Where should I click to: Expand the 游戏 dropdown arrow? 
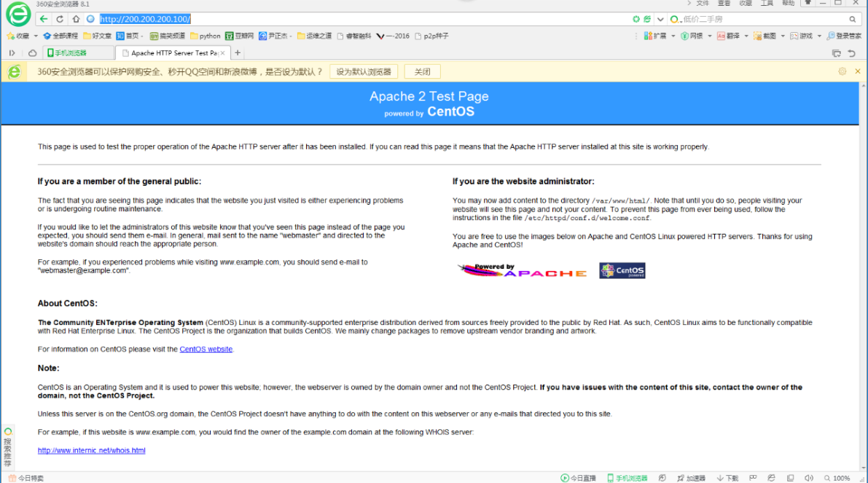pyautogui.click(x=819, y=36)
